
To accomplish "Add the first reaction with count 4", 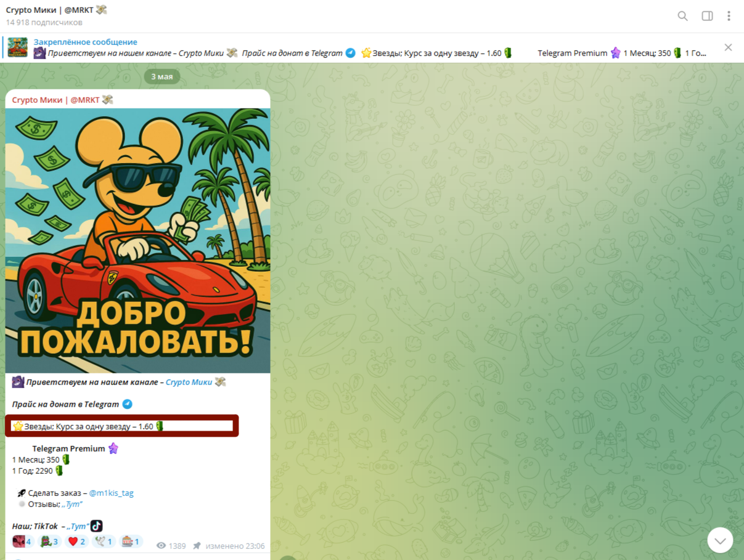I will [22, 542].
